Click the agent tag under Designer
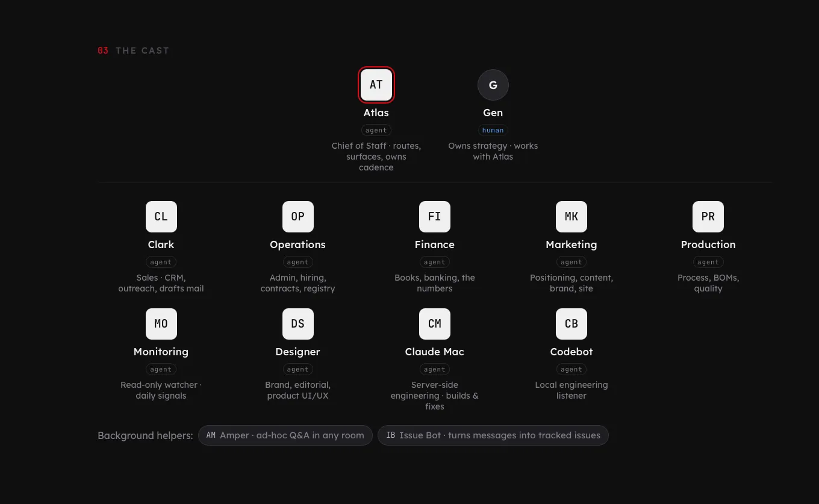819x504 pixels. [298, 369]
